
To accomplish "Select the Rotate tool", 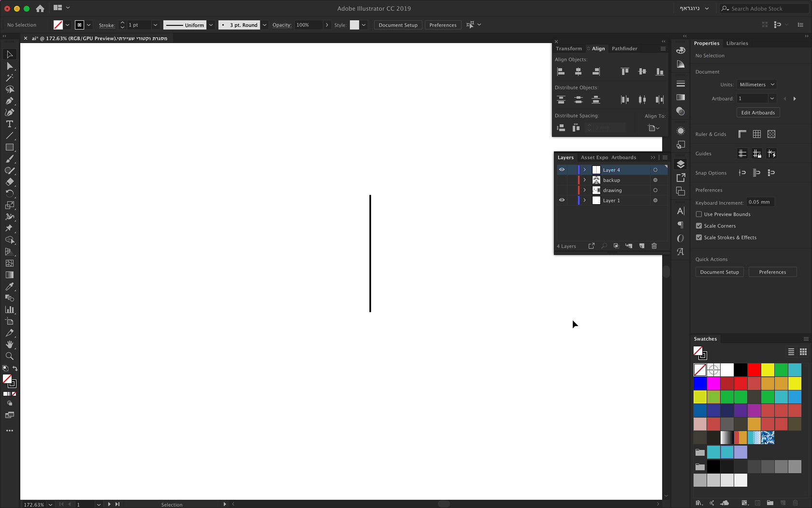I will click(x=10, y=194).
